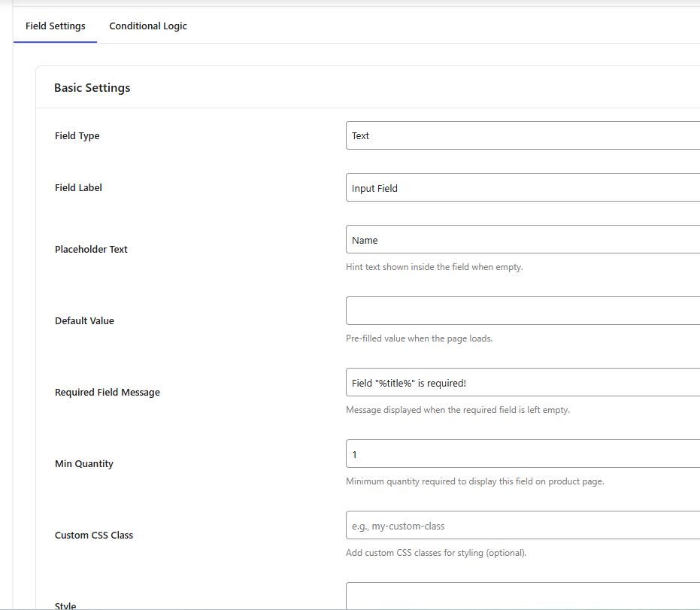Select hint 'Message displayed when the required field is left empty.'

click(x=458, y=410)
